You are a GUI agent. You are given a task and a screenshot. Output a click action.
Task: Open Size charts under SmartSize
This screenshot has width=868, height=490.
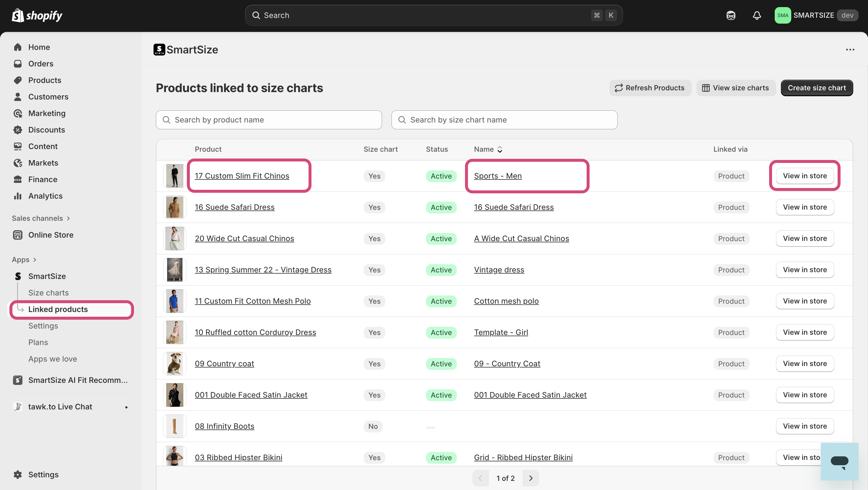[48, 293]
